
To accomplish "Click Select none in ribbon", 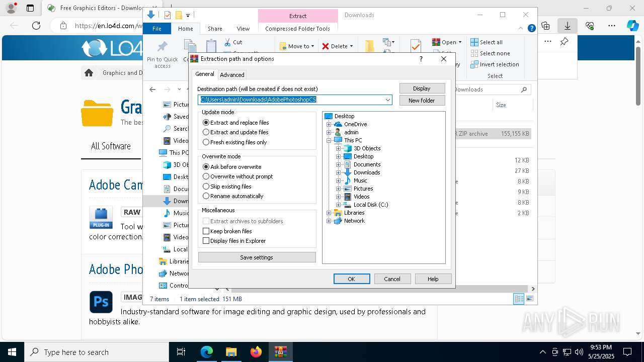I will (x=491, y=53).
